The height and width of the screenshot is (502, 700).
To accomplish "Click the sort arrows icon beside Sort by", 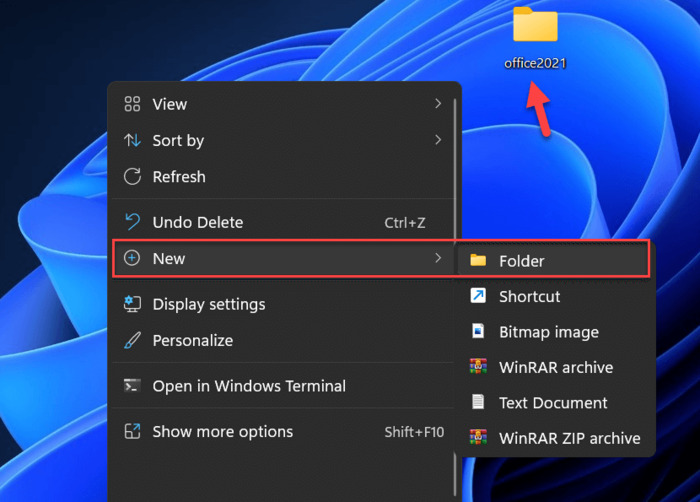I will (x=132, y=141).
